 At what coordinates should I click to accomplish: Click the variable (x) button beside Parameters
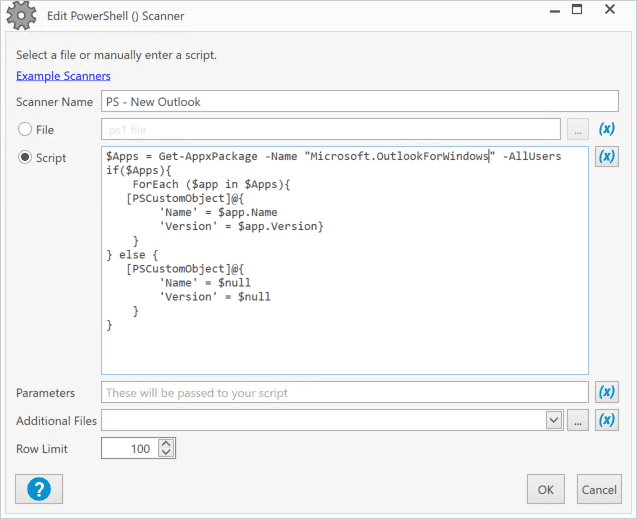click(x=607, y=392)
